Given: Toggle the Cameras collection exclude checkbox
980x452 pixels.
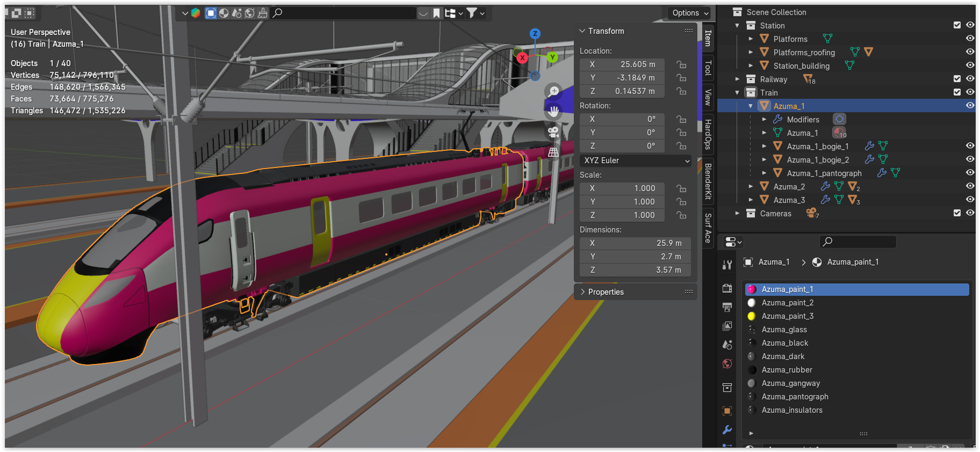Looking at the screenshot, I should (957, 213).
